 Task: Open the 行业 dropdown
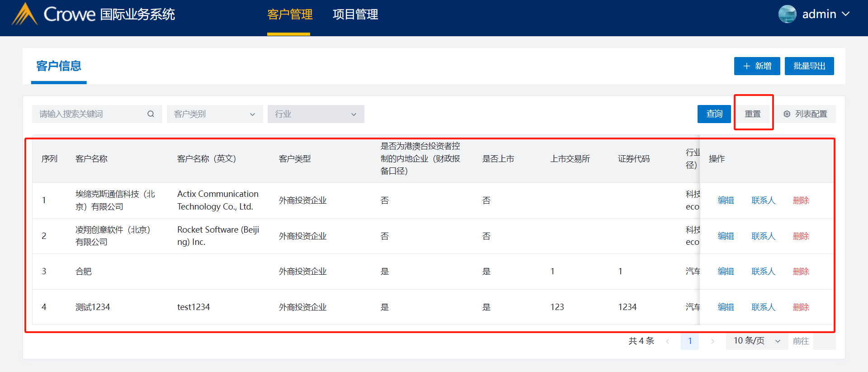[x=316, y=114]
